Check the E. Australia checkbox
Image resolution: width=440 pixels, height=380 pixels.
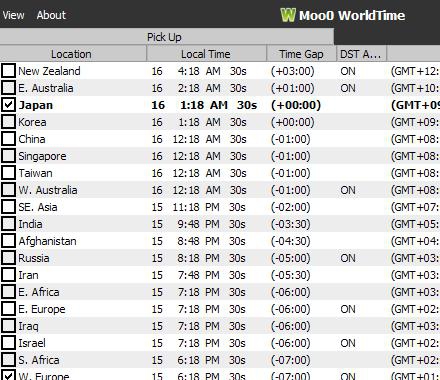point(8,88)
